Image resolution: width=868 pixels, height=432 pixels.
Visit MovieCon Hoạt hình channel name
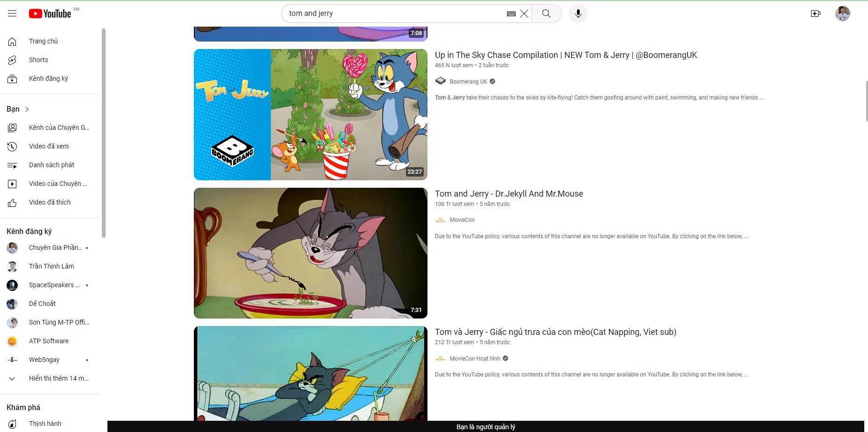coord(475,359)
